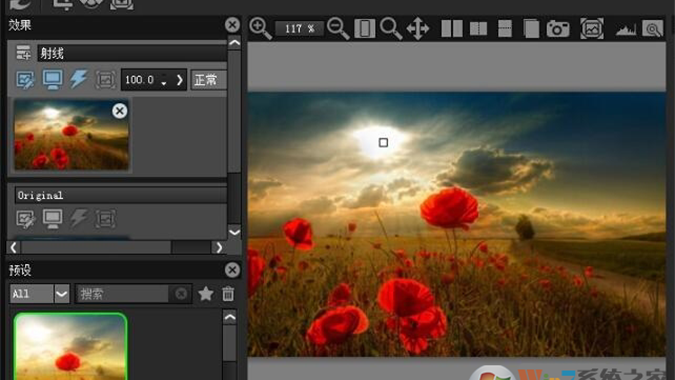Close the 效果 panel
The image size is (675, 380).
[232, 25]
